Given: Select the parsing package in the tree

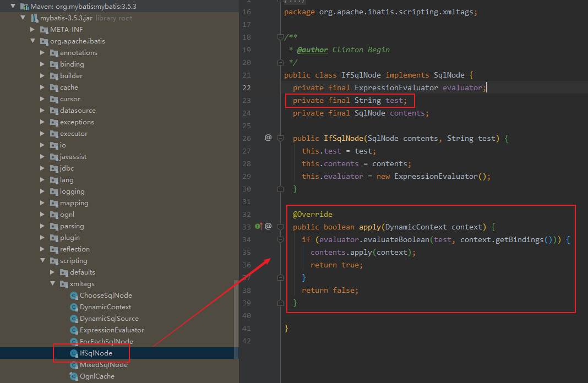Looking at the screenshot, I should tap(72, 226).
